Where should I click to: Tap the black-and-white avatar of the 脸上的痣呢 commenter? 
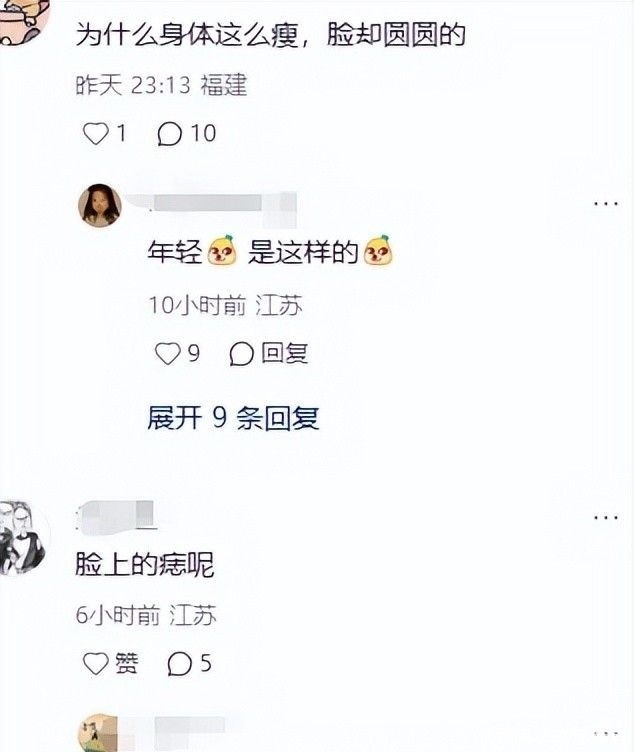[22, 537]
